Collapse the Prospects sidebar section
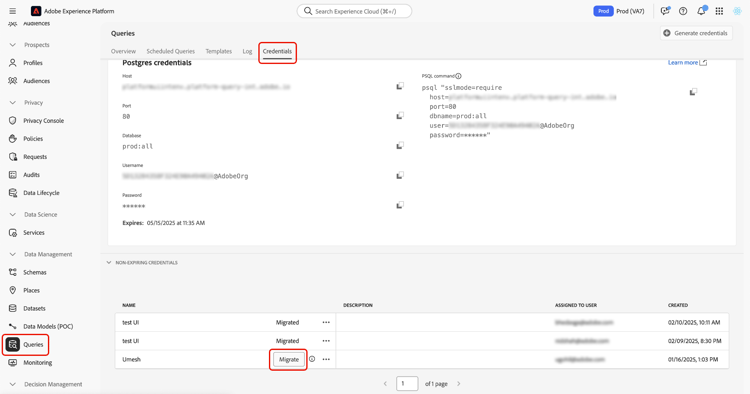Viewport: 750px width, 394px height. (x=12, y=45)
